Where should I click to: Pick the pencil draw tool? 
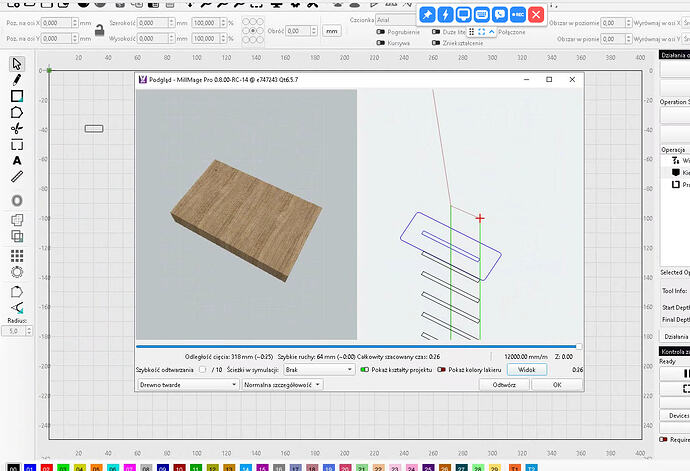(17, 80)
